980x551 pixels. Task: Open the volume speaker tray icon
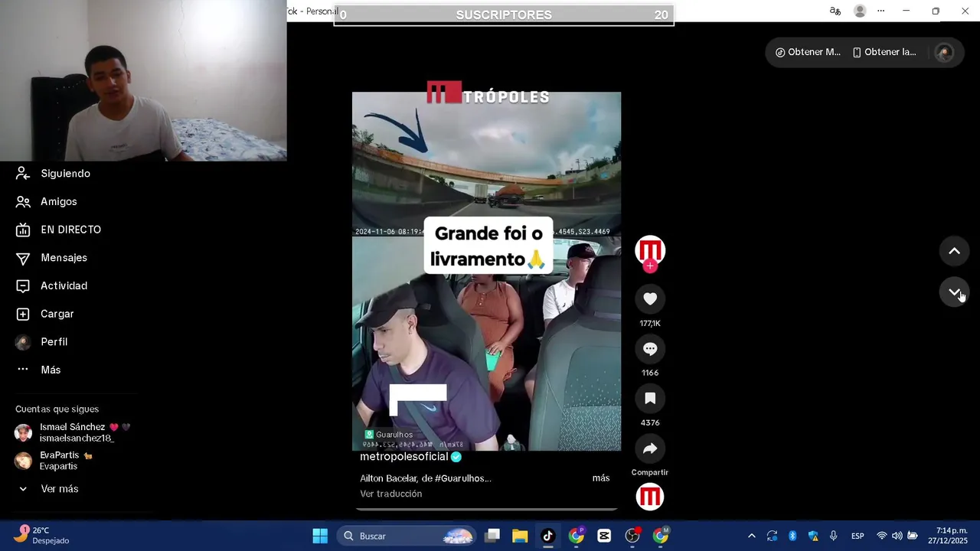(897, 536)
